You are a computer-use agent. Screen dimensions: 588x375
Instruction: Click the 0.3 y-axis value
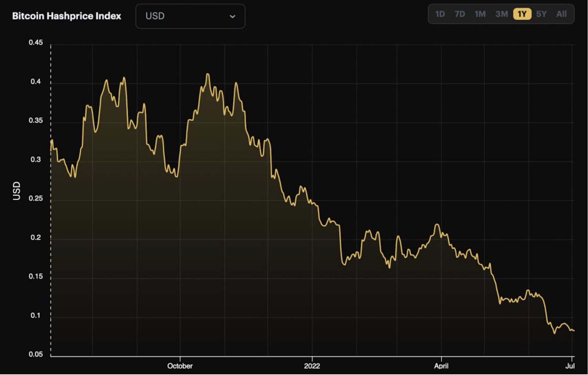click(x=36, y=159)
